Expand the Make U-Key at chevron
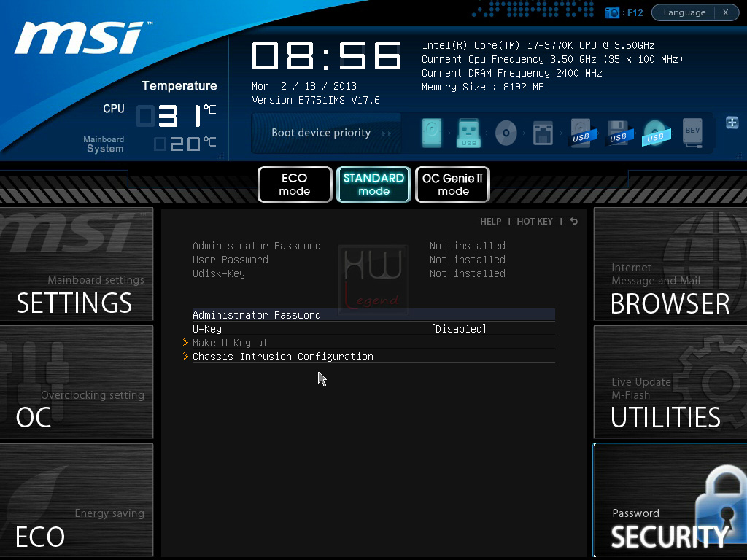This screenshot has width=747, height=560. tap(185, 343)
